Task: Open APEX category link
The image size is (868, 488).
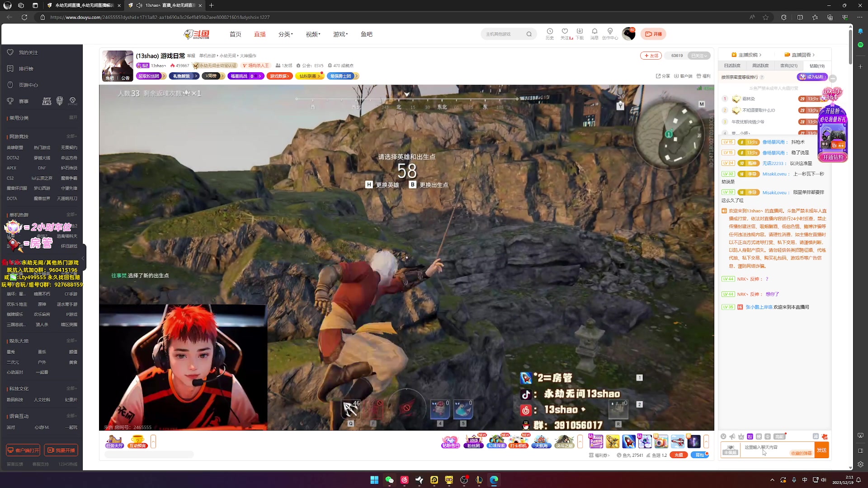Action: pos(11,168)
